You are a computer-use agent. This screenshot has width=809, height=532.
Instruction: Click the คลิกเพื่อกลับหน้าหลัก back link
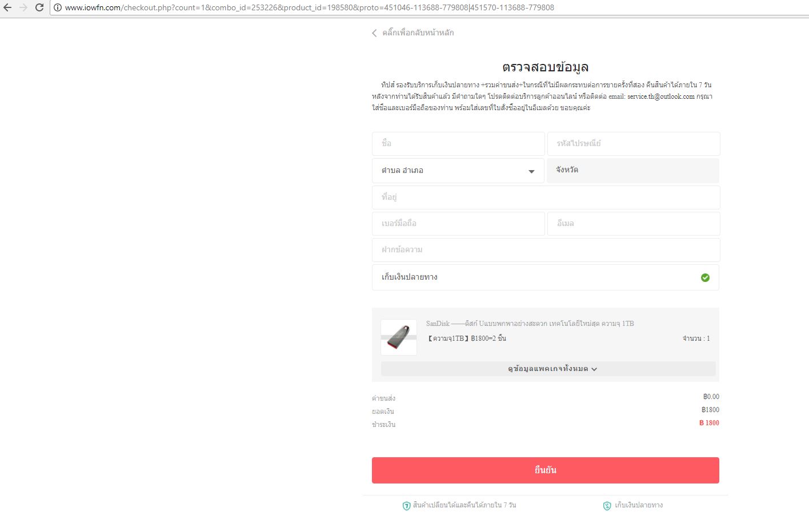coord(418,33)
